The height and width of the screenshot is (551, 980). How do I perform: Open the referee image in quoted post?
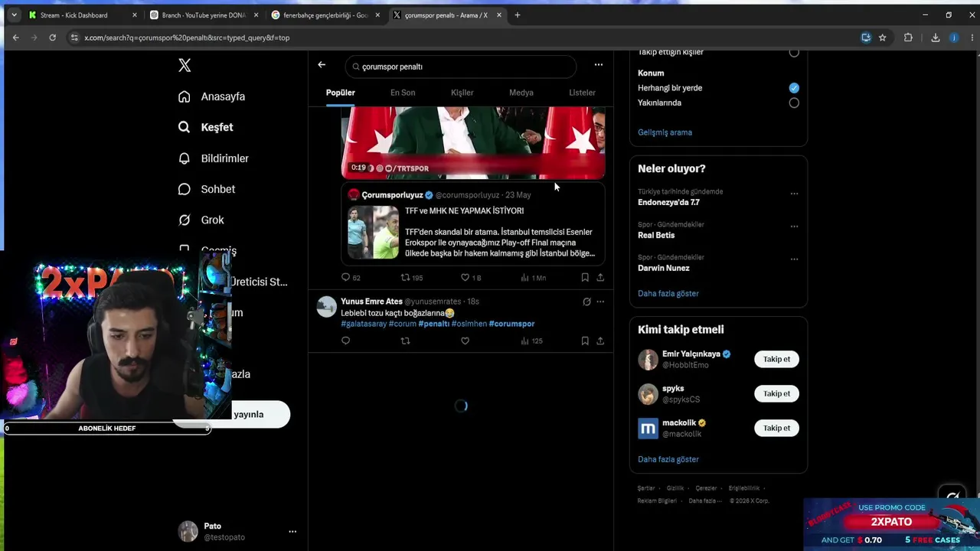[374, 233]
